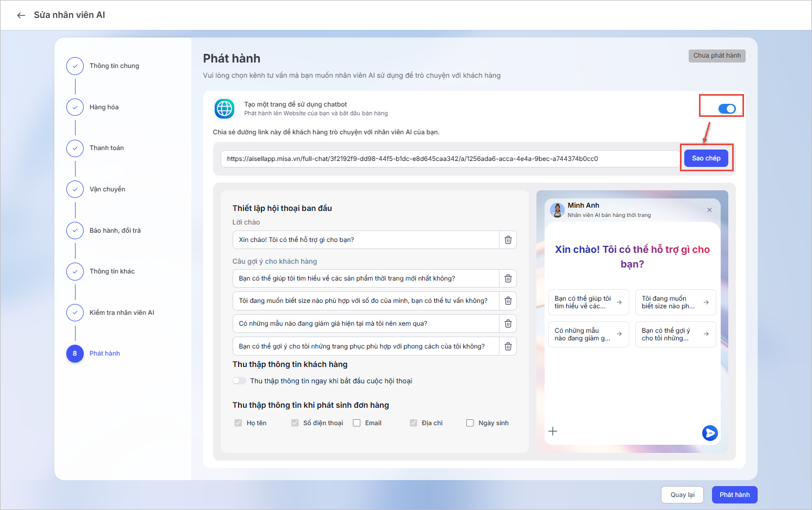Screen dimensions: 812x510
Task: Tick the Ngày sinh checkbox
Action: (470, 423)
